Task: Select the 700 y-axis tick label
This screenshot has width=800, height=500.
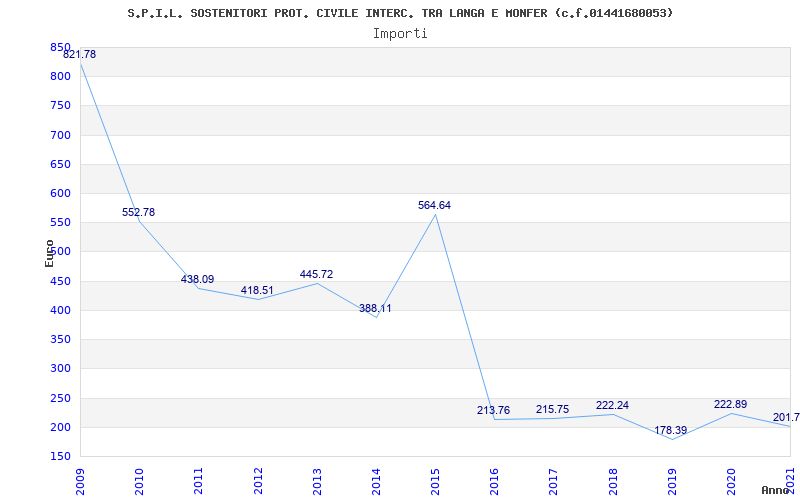Action: [60, 135]
